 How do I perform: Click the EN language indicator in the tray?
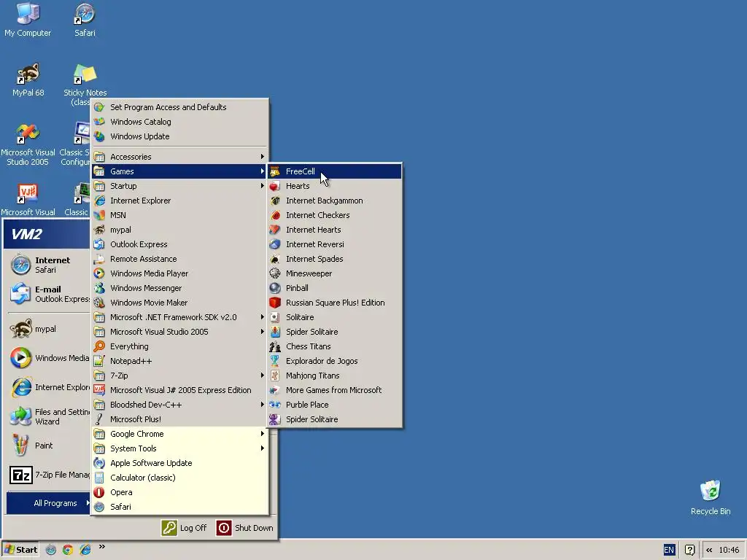pos(669,550)
